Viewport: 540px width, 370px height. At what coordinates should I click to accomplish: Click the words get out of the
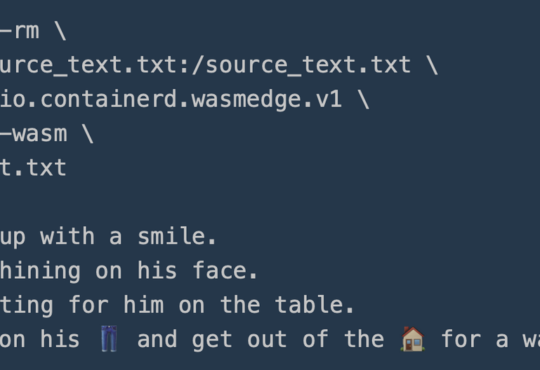288,340
